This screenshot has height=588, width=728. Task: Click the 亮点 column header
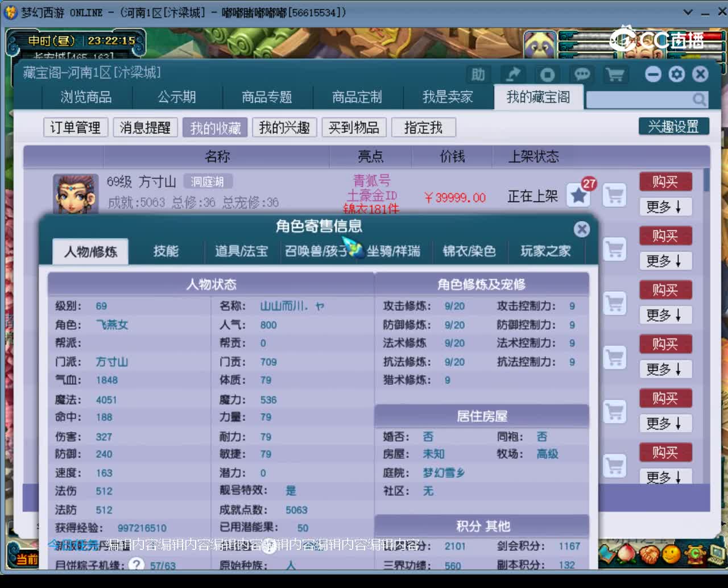371,156
